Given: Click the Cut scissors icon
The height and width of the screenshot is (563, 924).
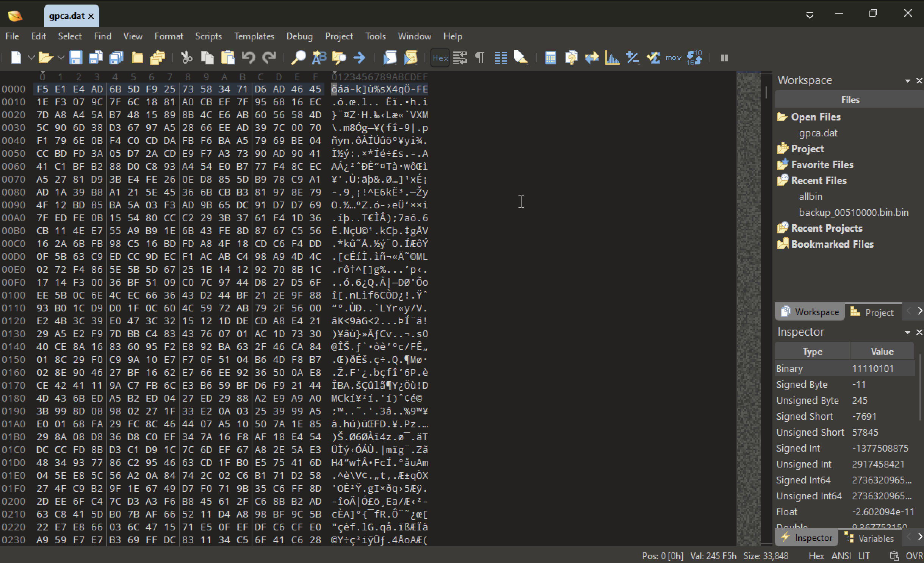Looking at the screenshot, I should (186, 58).
